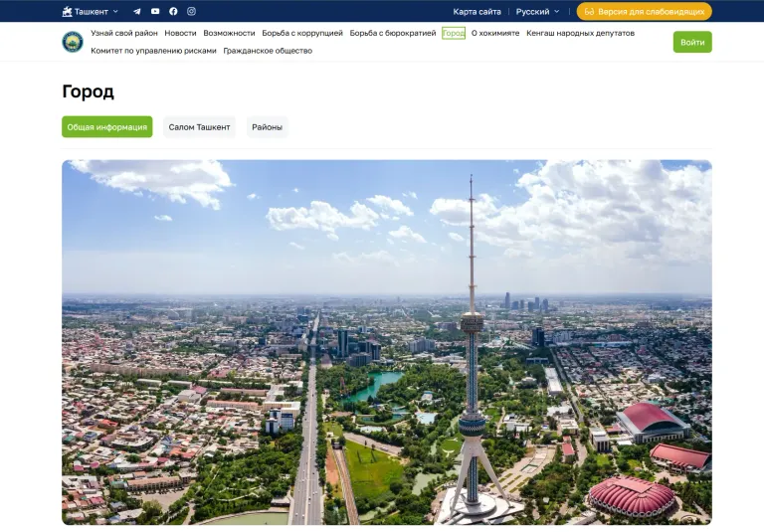Open Комитет по управлению рисками menu item
Viewport: 764px width, 532px height.
tap(153, 50)
